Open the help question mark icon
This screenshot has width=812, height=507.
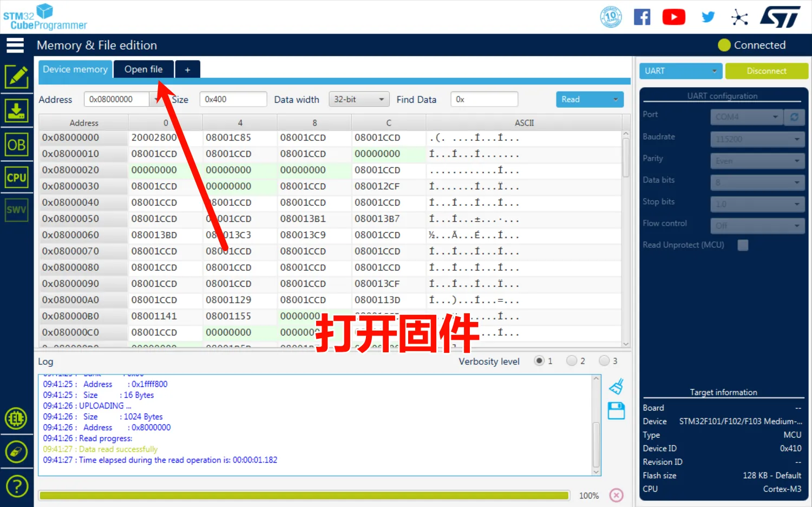coord(17,486)
